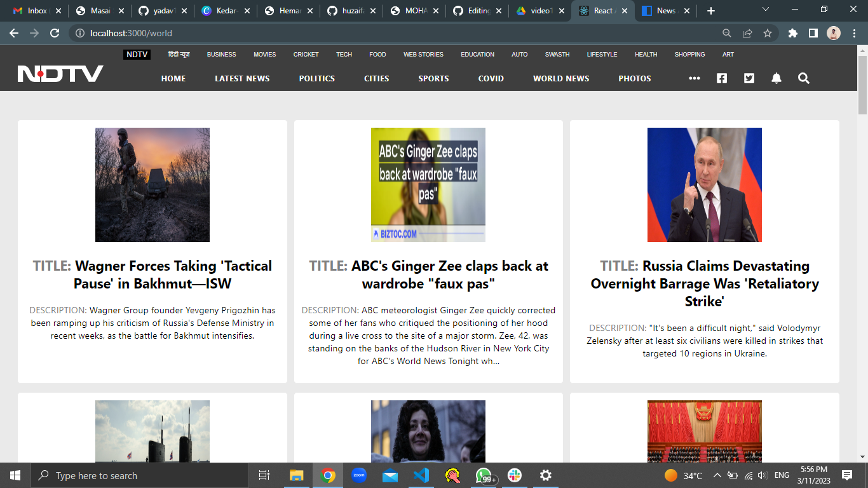The image size is (868, 488).
Task: Click the search magnifier in navbar
Action: (804, 78)
